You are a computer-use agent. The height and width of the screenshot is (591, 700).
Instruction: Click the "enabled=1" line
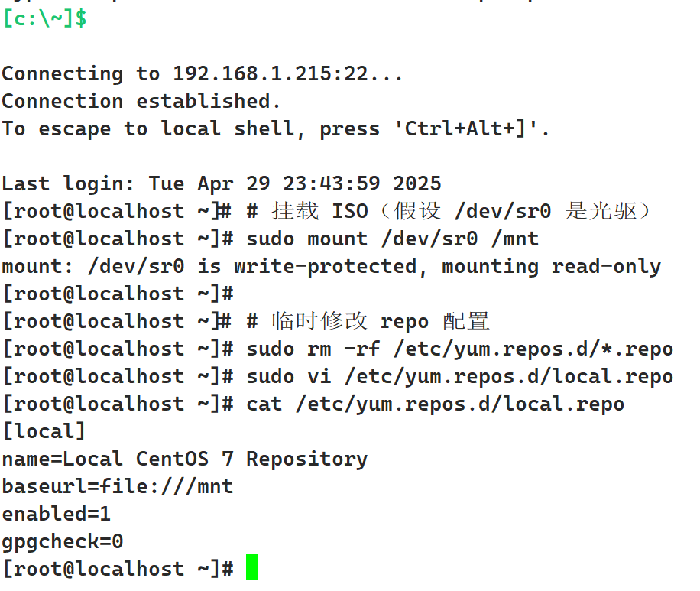(56, 514)
